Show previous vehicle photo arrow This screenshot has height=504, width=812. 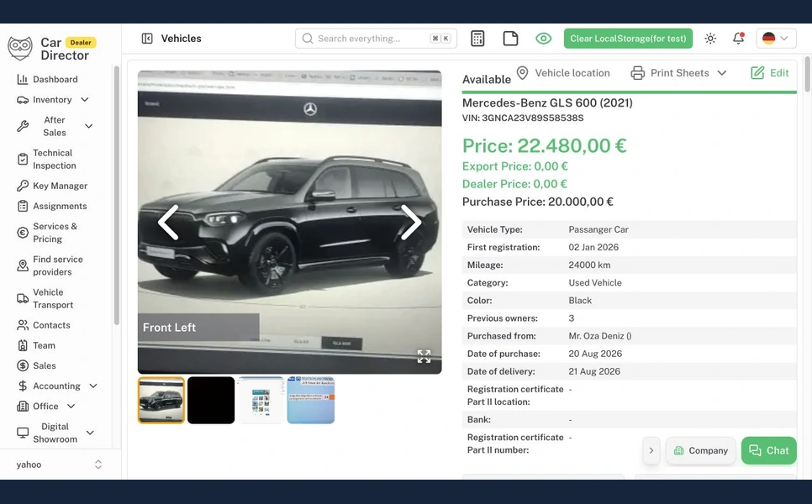168,222
